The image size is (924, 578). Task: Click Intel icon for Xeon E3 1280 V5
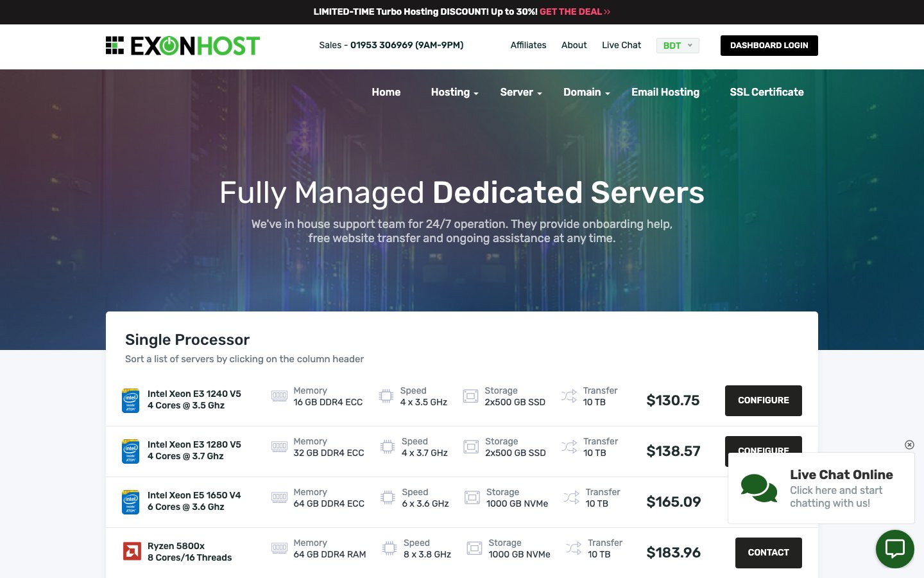pyautogui.click(x=131, y=451)
